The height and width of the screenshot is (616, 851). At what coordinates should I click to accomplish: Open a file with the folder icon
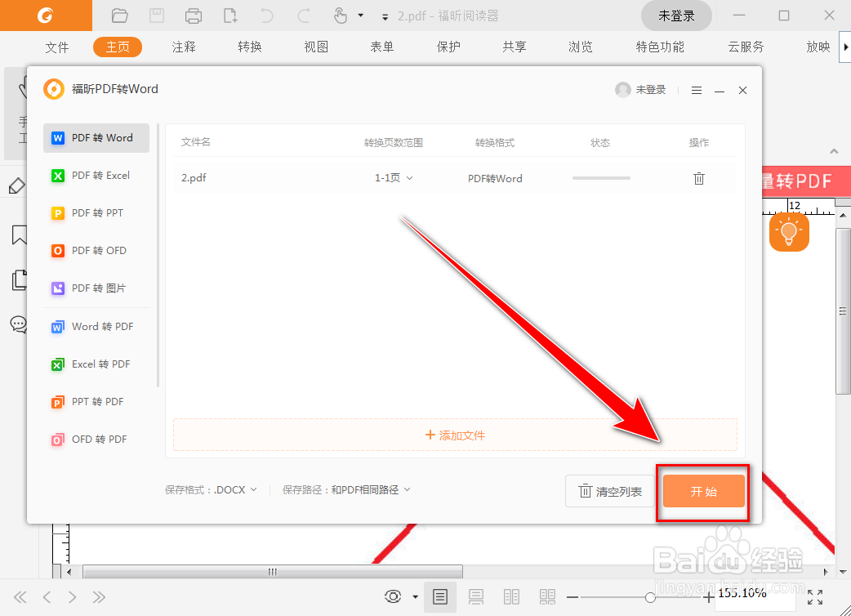(x=119, y=16)
